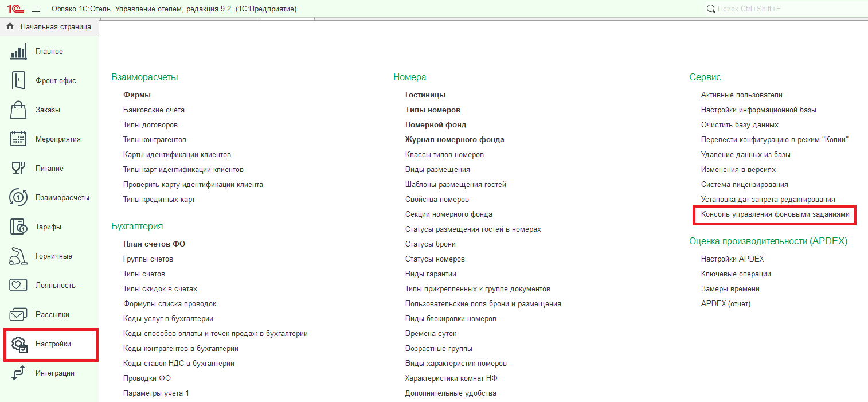868x402 pixels.
Task: Open Виды блокировки номеров
Action: (451, 318)
